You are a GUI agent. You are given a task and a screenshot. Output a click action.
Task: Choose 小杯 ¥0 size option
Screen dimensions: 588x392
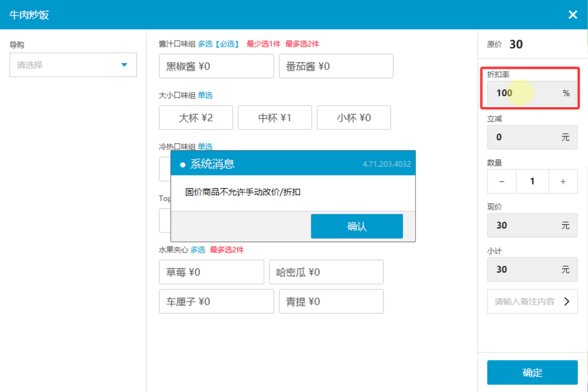pyautogui.click(x=354, y=118)
